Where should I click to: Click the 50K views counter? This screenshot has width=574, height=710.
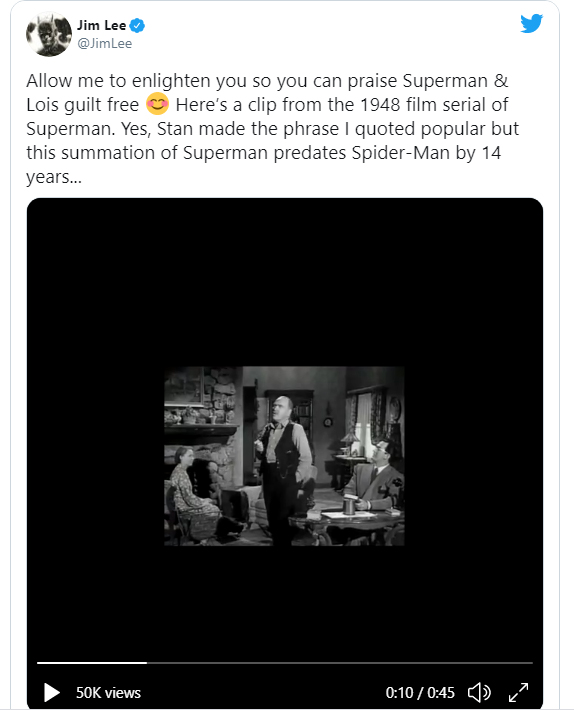click(x=108, y=693)
